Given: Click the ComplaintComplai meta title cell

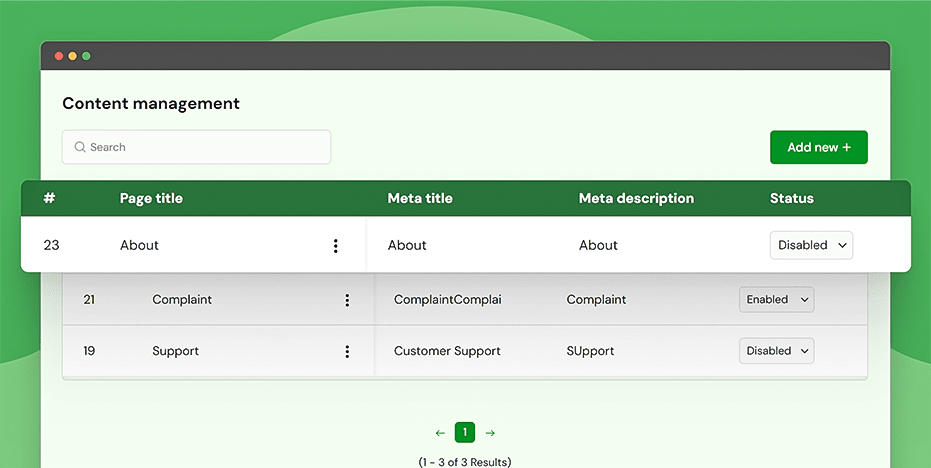Looking at the screenshot, I should tap(448, 300).
